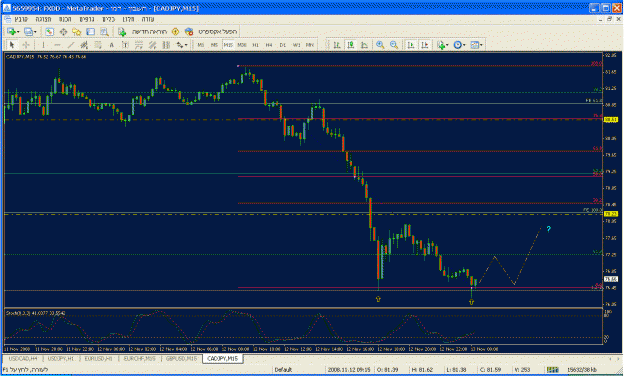
Task: Click the 'Default' profile in status bar
Action: (283, 370)
